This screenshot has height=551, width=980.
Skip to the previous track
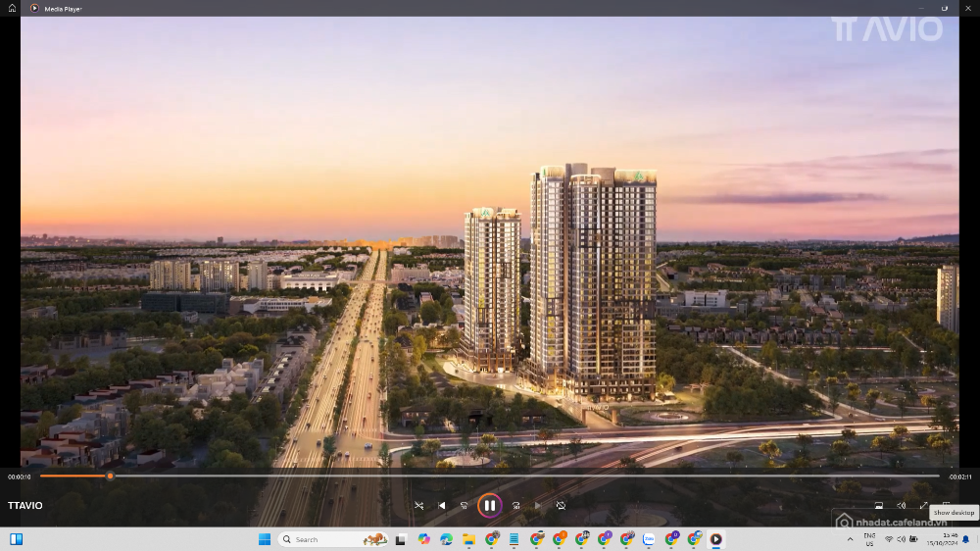tap(442, 506)
